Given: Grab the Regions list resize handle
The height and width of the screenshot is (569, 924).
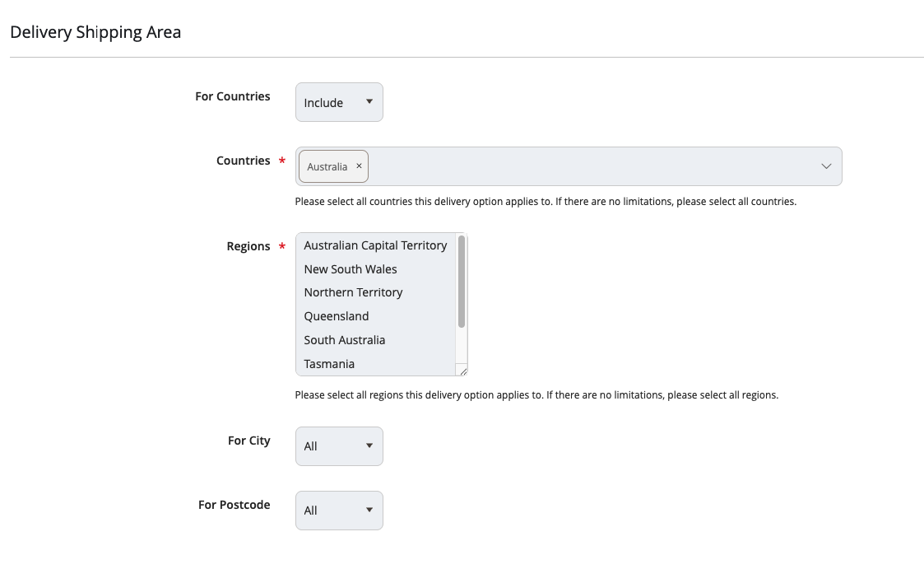Looking at the screenshot, I should 463,371.
